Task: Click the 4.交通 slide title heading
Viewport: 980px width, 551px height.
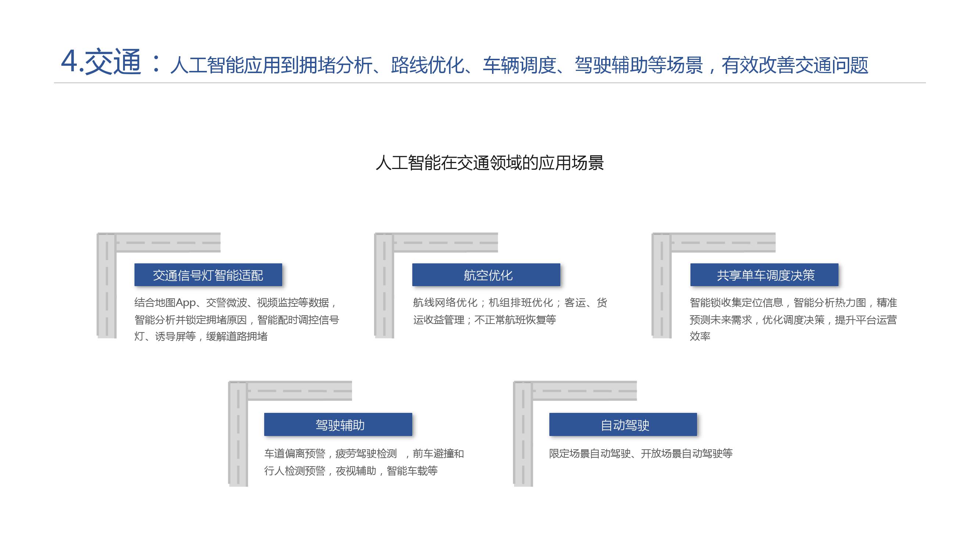Action: [x=101, y=62]
